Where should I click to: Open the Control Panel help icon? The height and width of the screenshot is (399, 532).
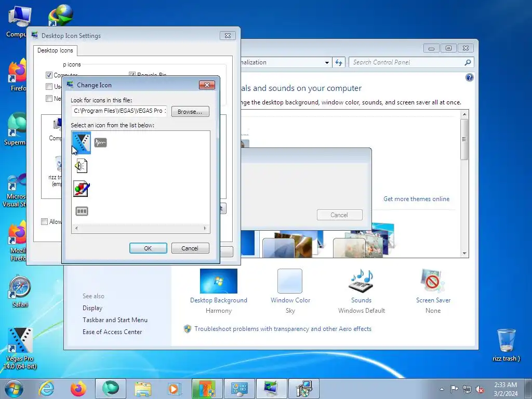(x=469, y=78)
